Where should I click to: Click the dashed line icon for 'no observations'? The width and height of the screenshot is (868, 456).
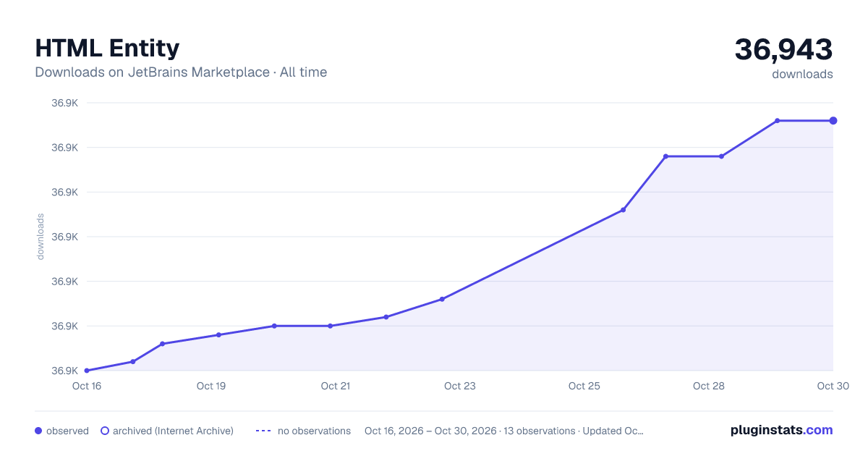point(263,431)
